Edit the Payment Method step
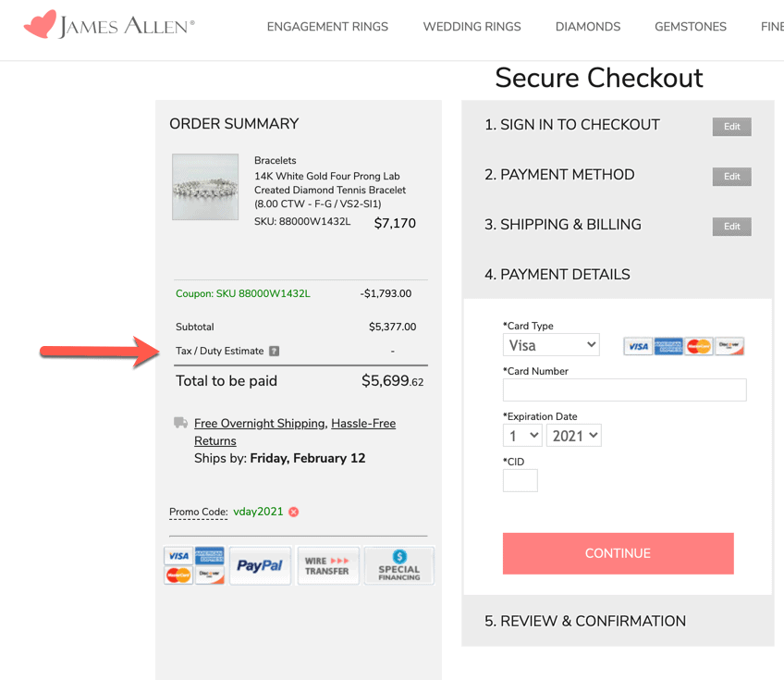Viewport: 784px width, 680px height. click(731, 177)
